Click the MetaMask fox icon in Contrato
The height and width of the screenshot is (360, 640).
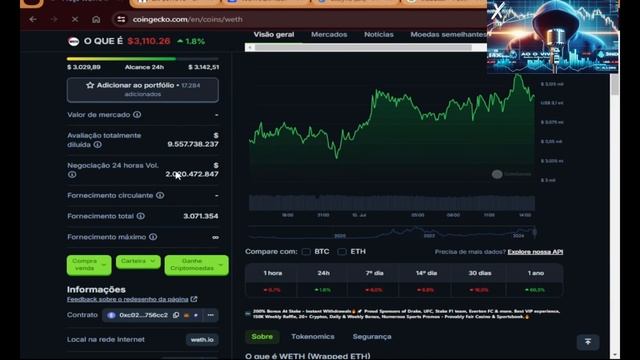(x=187, y=315)
